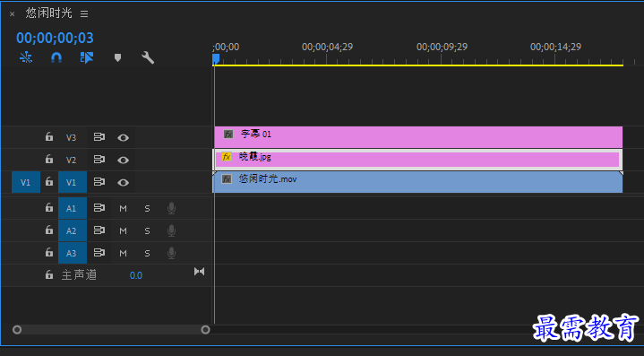Enable A1 voice-over record microphone

(x=172, y=208)
